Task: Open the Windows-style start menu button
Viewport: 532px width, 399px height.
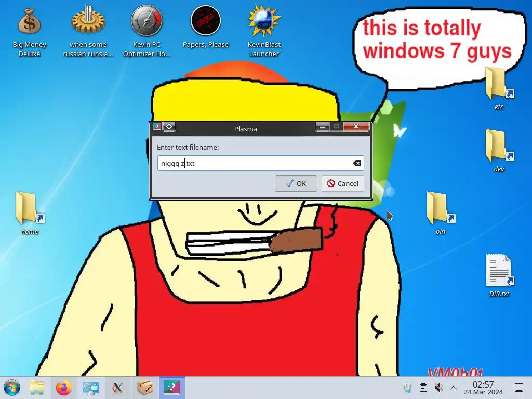Action: [12, 388]
